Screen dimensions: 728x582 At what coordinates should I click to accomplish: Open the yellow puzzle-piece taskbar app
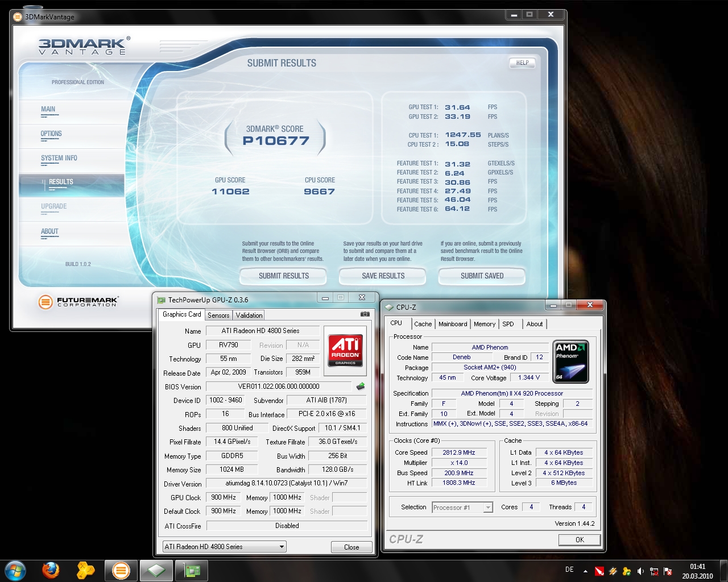(x=86, y=570)
